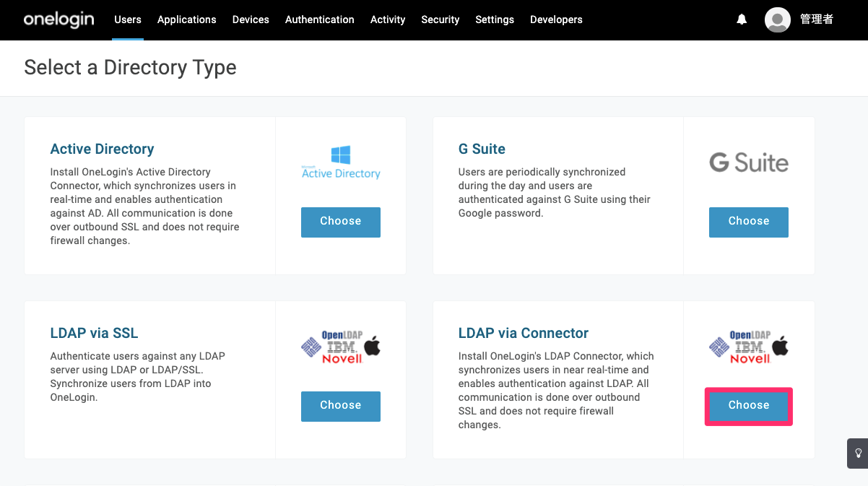Click the Active Directory description text
Screen dimensions: 868x486
(144, 207)
